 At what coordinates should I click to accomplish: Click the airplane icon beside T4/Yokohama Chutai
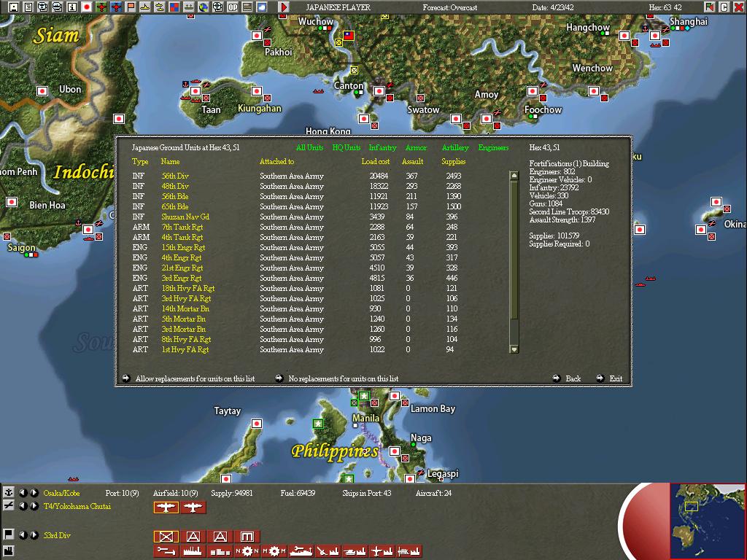8,506
